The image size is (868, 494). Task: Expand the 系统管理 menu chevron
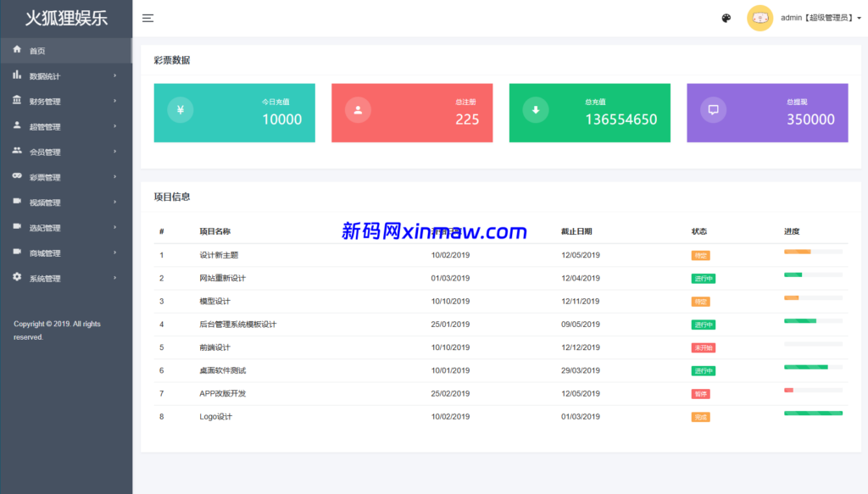[x=115, y=278]
